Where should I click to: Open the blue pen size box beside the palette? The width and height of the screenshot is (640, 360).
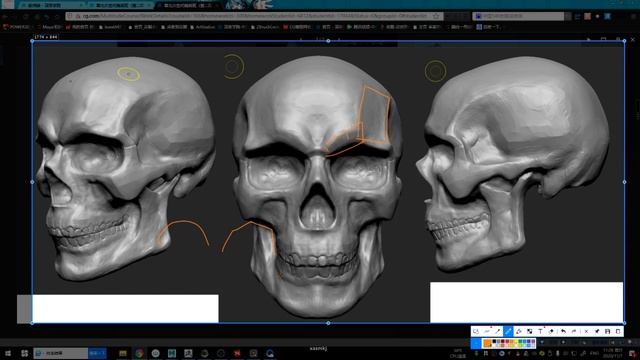coord(476,343)
